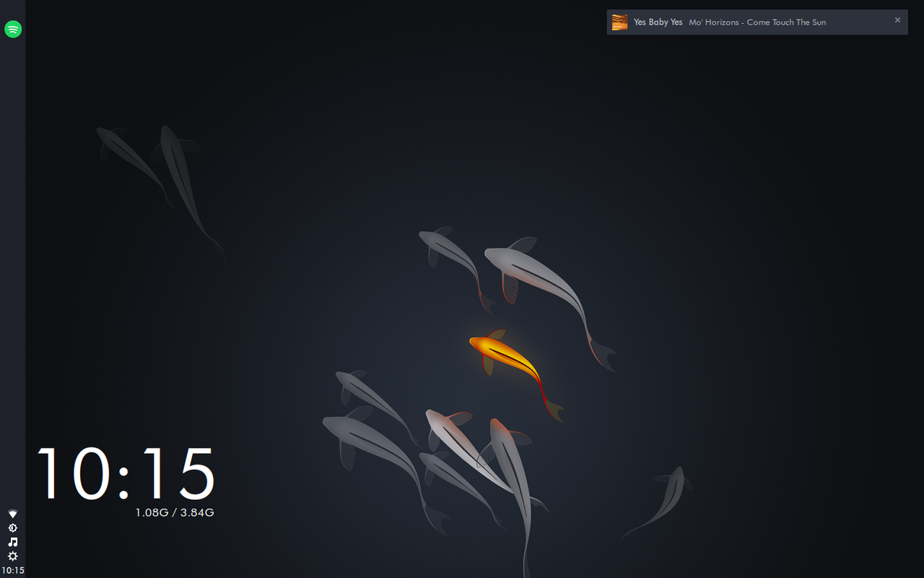Click the 'Yes Baby Yes' notification title
The height and width of the screenshot is (578, 924).
pos(658,22)
